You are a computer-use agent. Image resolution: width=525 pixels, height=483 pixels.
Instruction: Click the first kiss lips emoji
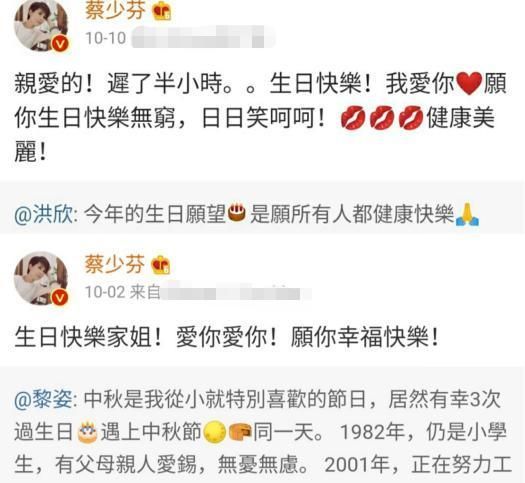click(x=353, y=118)
